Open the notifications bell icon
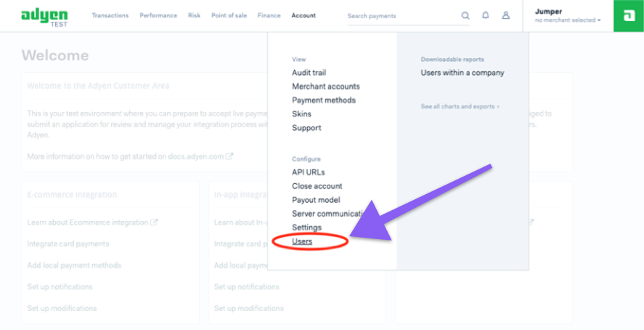This screenshot has height=330, width=644. [x=486, y=15]
